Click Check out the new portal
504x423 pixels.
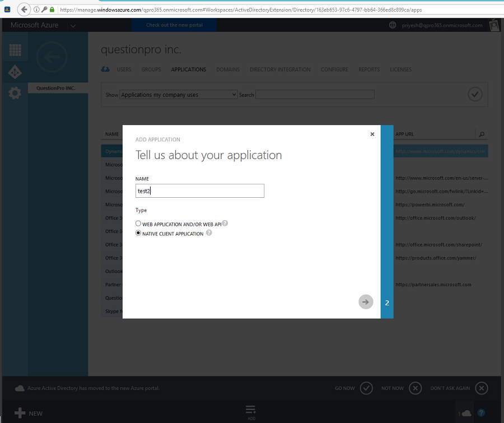(x=174, y=25)
